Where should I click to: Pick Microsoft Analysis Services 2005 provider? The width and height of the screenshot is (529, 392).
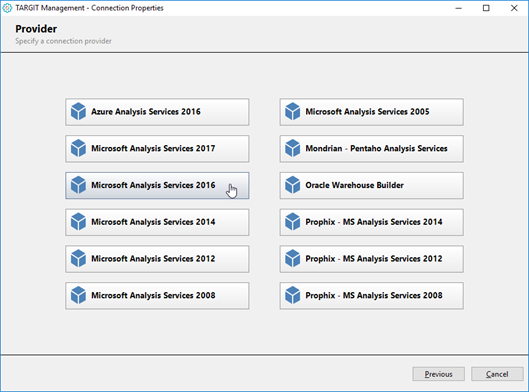coord(371,112)
